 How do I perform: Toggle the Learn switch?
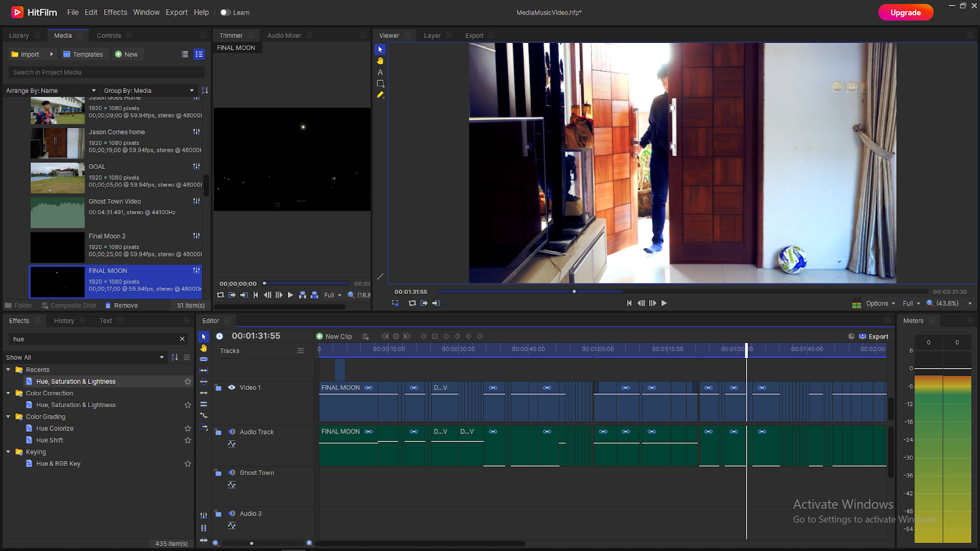[x=225, y=12]
